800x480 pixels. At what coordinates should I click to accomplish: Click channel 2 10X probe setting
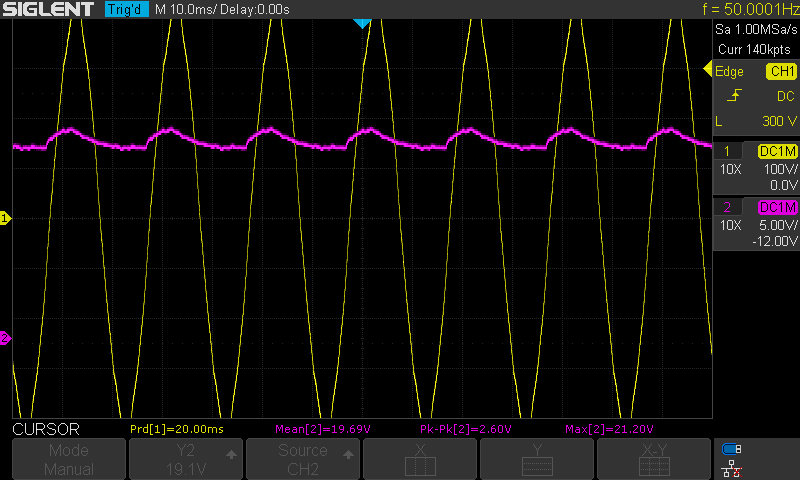pyautogui.click(x=730, y=225)
